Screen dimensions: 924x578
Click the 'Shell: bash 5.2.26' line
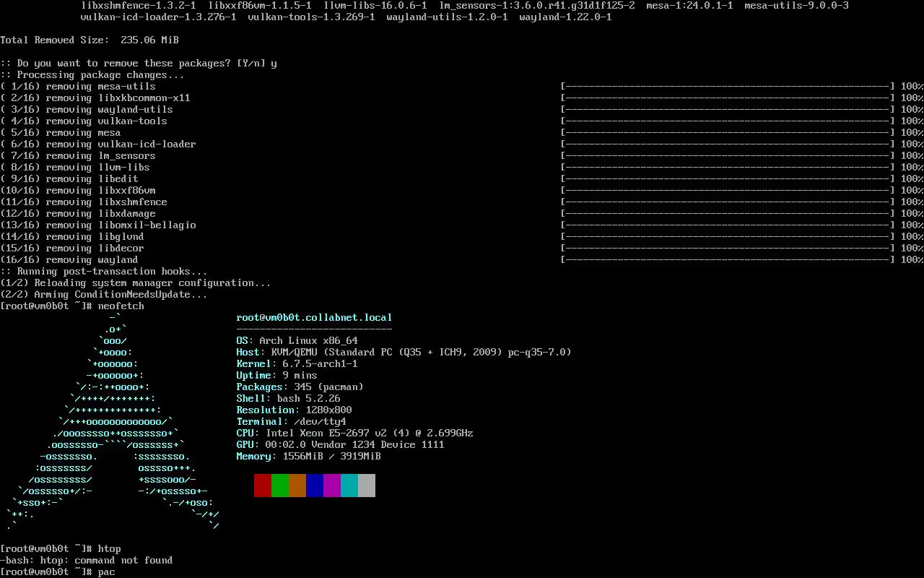click(288, 399)
